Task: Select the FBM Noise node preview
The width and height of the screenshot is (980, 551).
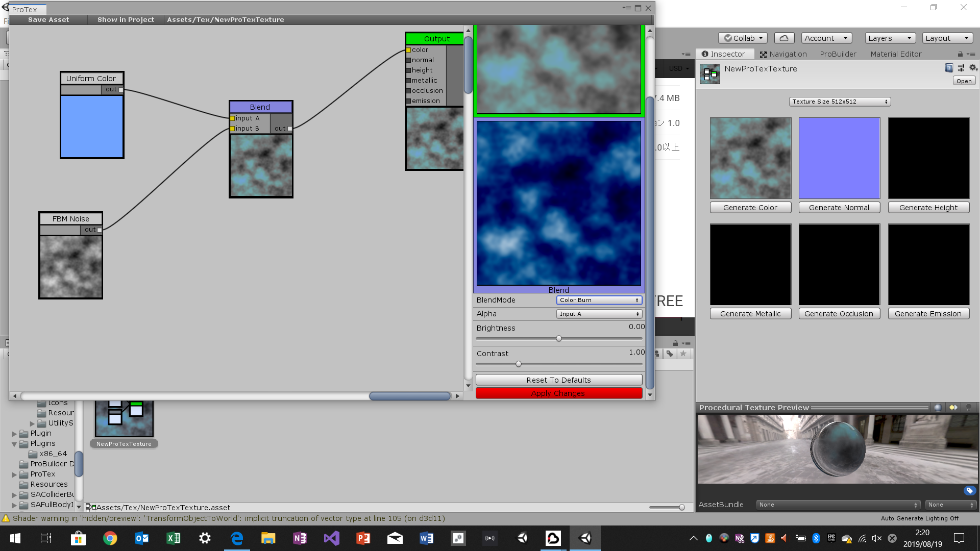Action: [70, 266]
